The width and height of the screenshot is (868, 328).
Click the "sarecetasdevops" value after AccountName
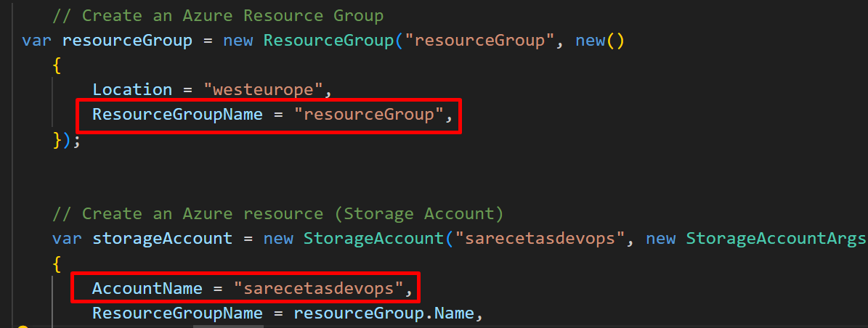click(317, 288)
